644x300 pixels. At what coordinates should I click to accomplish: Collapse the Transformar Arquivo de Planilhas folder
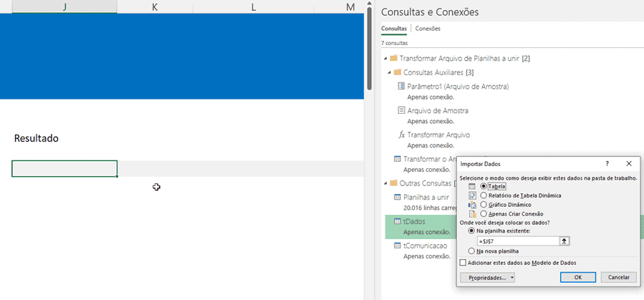pos(385,58)
